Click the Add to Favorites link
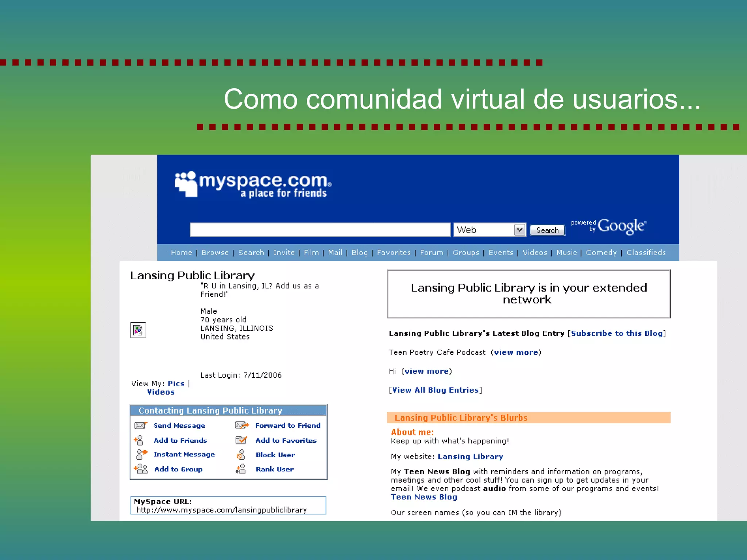Screen dimensions: 747x560 [286, 440]
